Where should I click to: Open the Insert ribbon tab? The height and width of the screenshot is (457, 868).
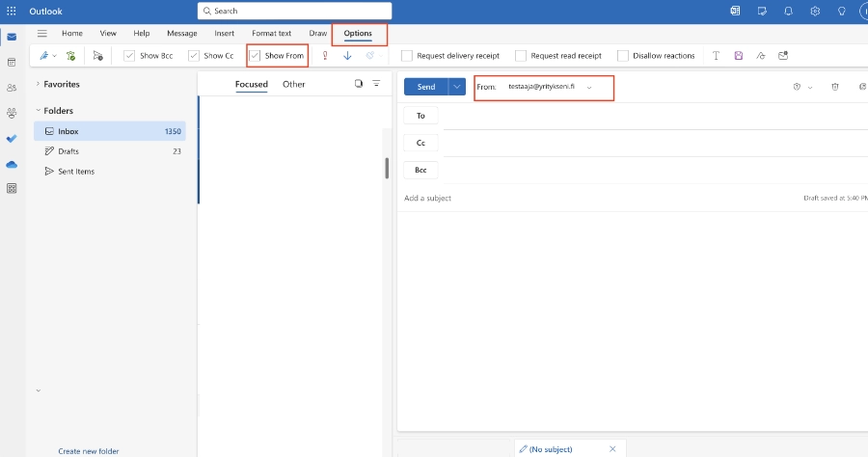[x=224, y=33]
